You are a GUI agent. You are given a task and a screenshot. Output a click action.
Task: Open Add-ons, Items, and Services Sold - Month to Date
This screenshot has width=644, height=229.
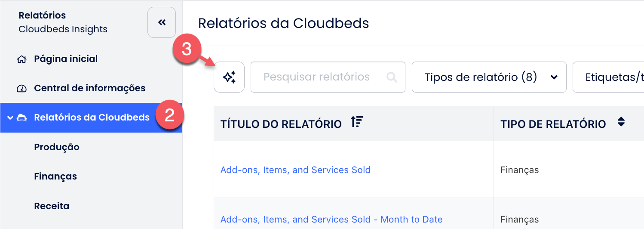point(331,220)
